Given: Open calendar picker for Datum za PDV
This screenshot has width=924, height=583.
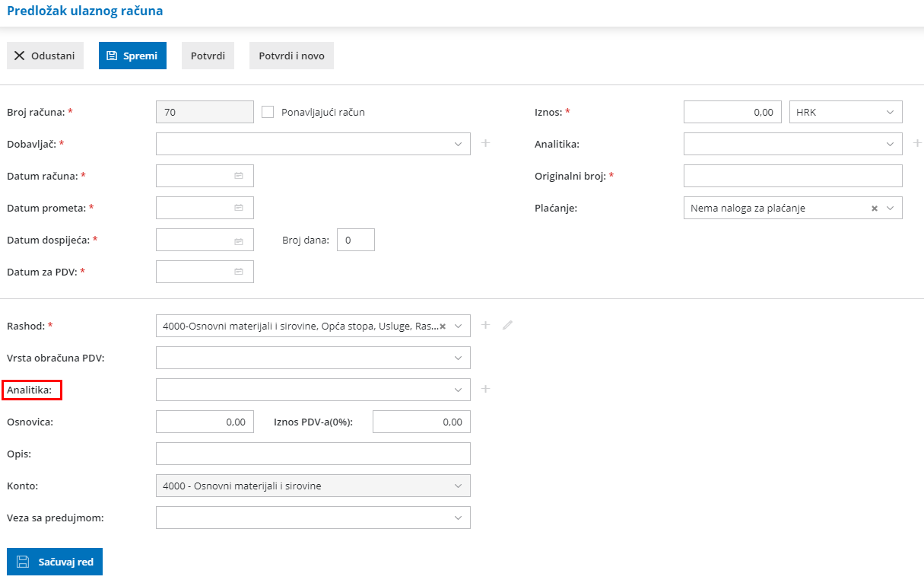Looking at the screenshot, I should [238, 272].
